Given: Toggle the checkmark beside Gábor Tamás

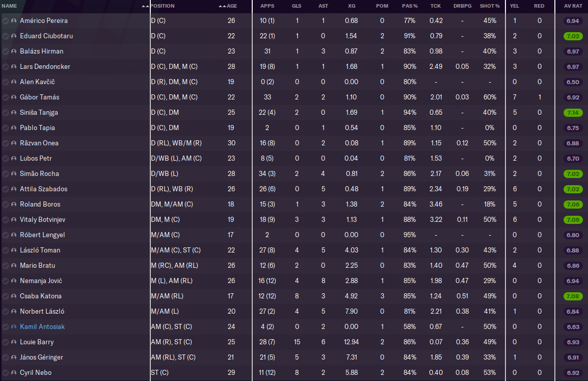Looking at the screenshot, I should pos(5,97).
